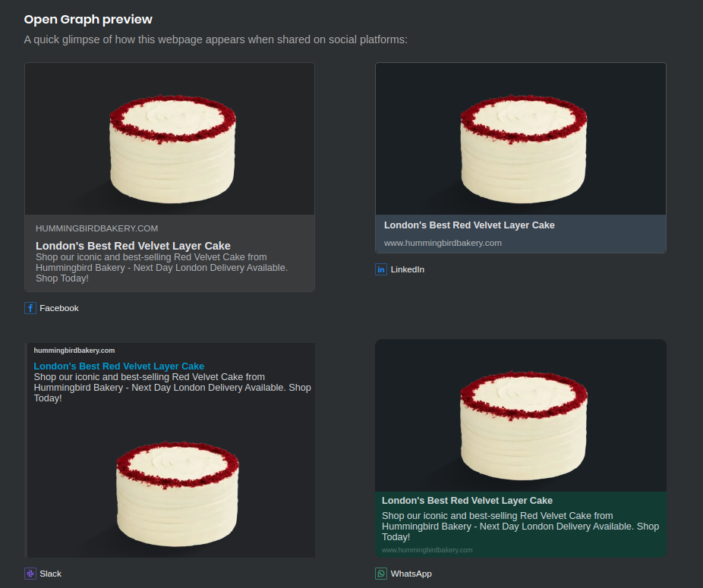The width and height of the screenshot is (703, 588).
Task: Click the LinkedIn logo icon
Action: click(x=381, y=269)
